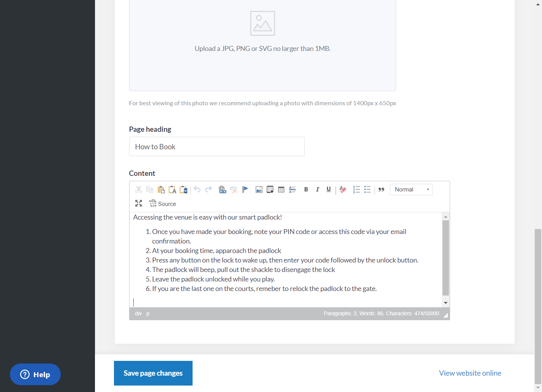
Task: Click the Copy icon in the editor toolbar
Action: point(150,190)
